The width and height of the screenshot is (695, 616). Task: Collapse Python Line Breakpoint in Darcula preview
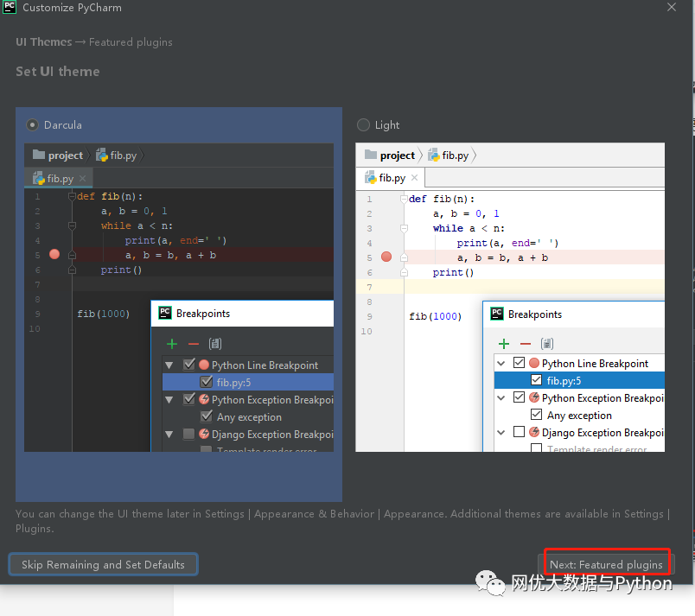click(x=169, y=365)
